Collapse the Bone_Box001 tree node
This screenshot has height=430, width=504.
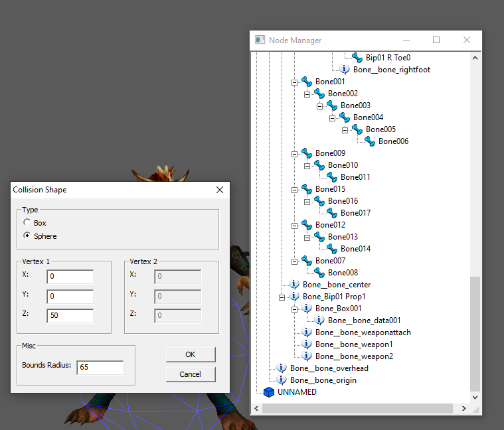click(294, 310)
